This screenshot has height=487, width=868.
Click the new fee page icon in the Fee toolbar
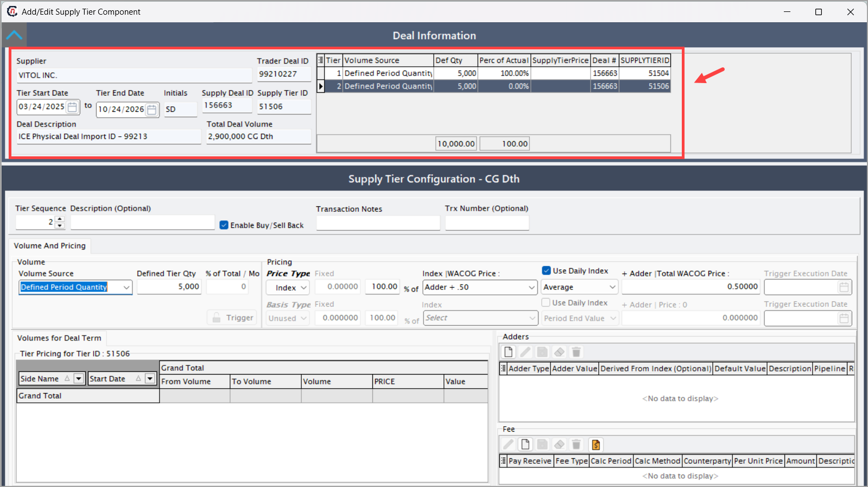click(525, 445)
